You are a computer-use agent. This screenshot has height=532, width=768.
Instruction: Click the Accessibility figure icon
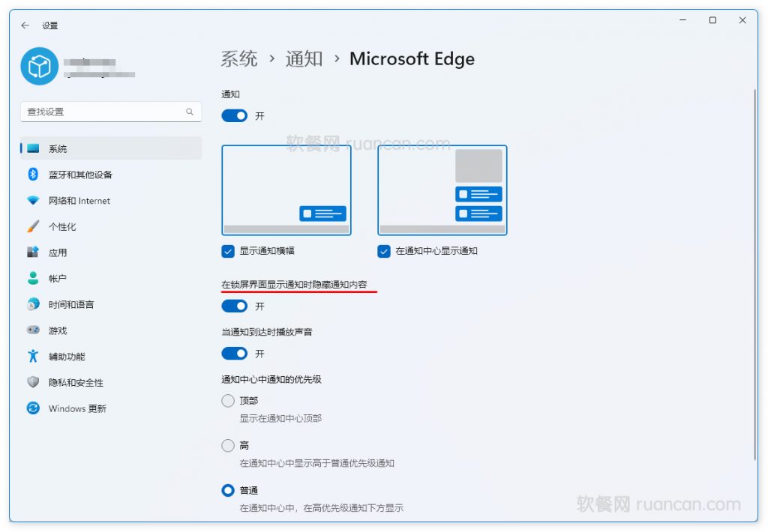(33, 356)
